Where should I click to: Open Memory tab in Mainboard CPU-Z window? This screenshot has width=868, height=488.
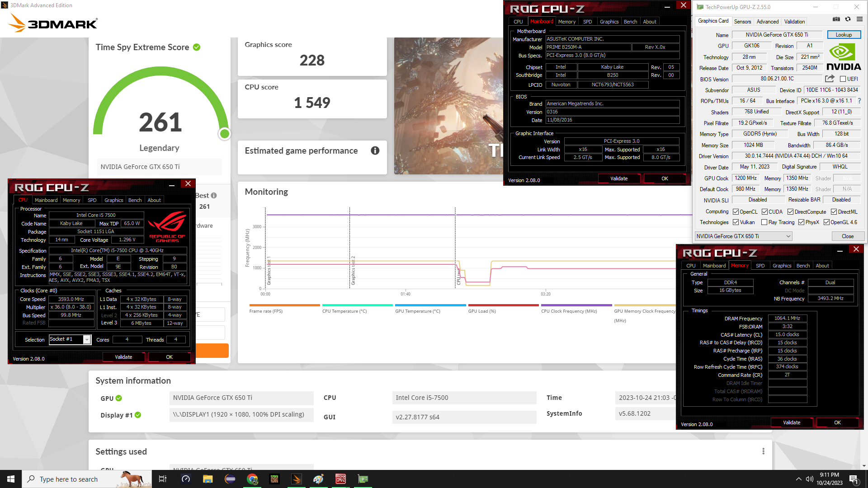pos(567,22)
